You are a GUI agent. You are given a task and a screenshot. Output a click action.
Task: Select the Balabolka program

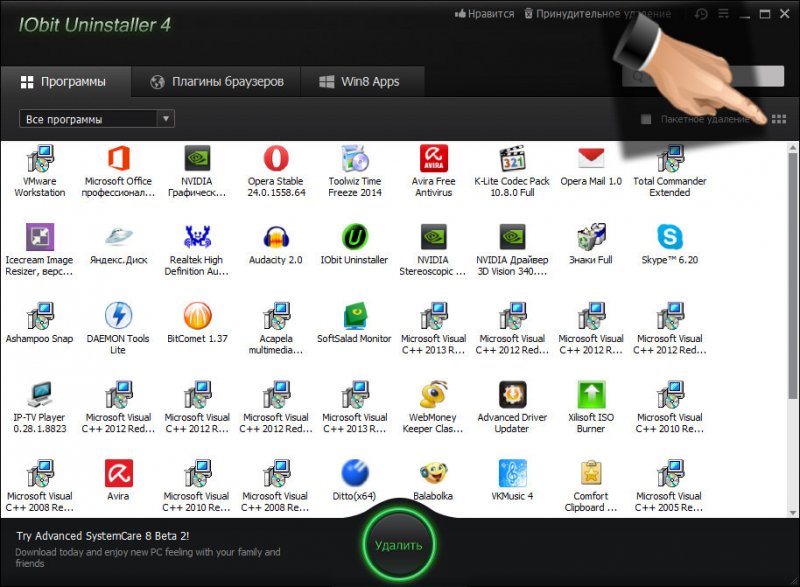(x=434, y=481)
